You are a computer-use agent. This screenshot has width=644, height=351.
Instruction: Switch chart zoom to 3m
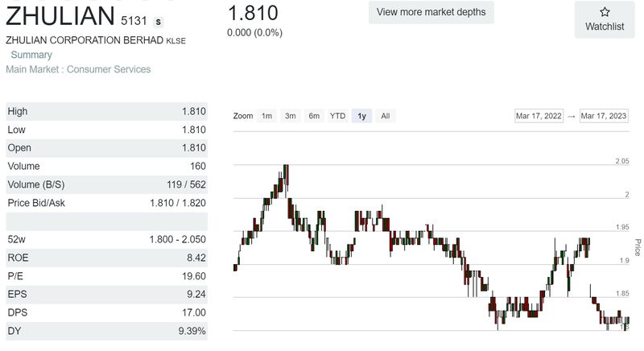[x=290, y=116]
